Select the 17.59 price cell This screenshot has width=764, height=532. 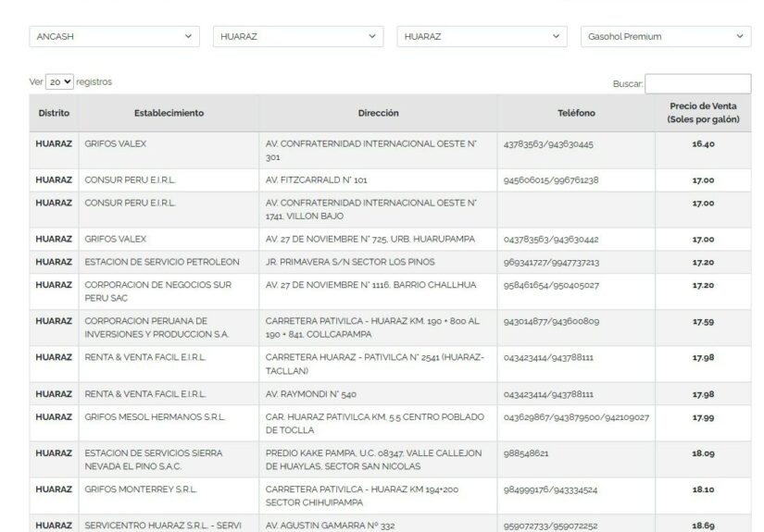703,321
